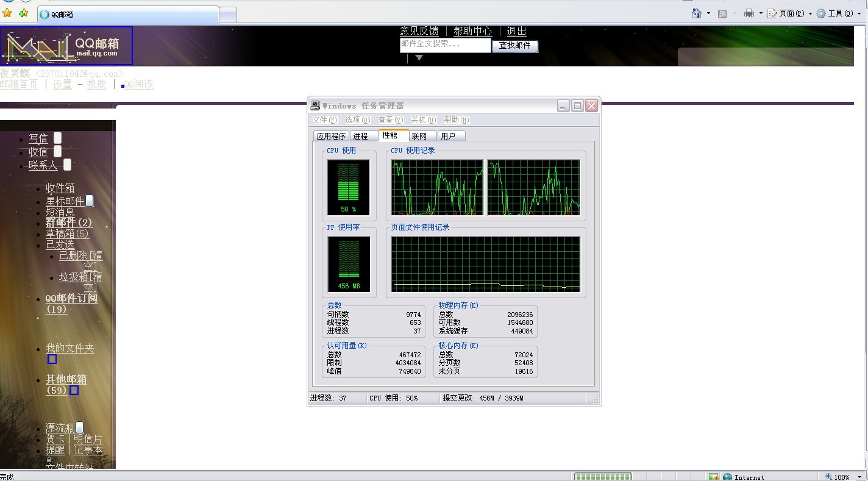This screenshot has width=868, height=481.
Task: Click the icon under 我的文件夹
Action: tap(52, 359)
